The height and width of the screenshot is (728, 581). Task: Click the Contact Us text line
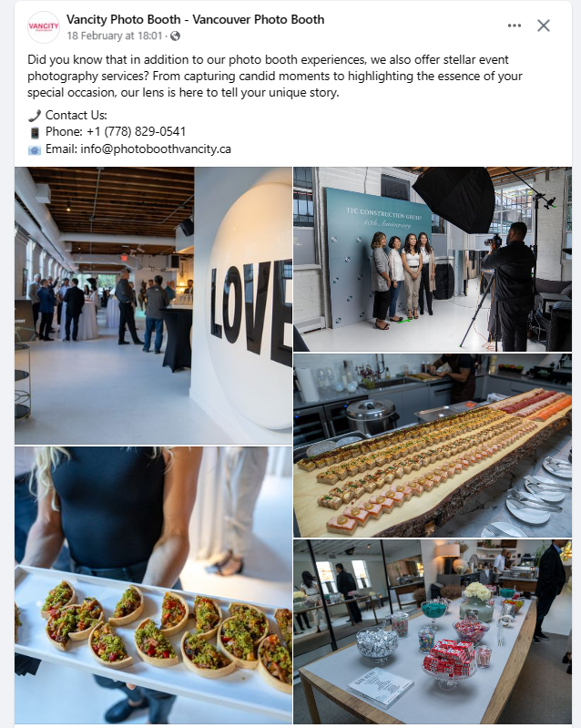(x=76, y=115)
